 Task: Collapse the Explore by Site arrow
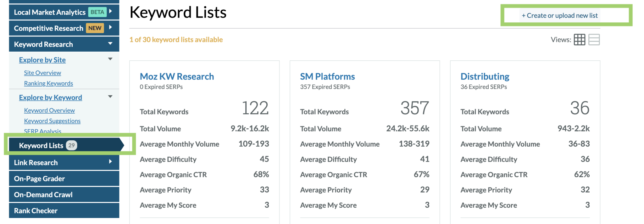coord(110,59)
